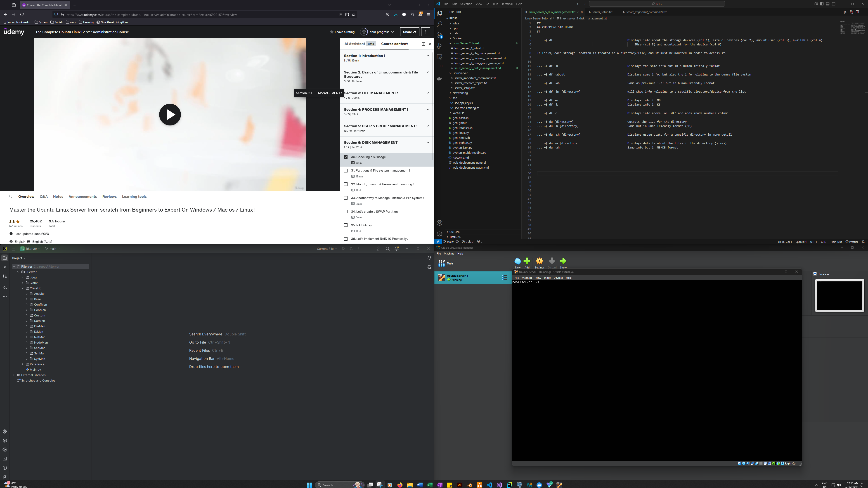Click Leave a rating on Udemy
The height and width of the screenshot is (488, 868).
click(x=342, y=32)
